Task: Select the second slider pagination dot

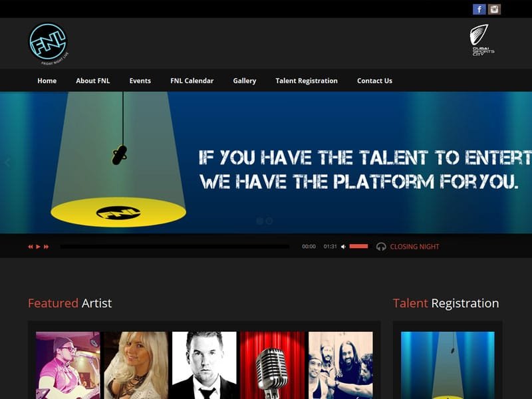Action: [x=269, y=221]
